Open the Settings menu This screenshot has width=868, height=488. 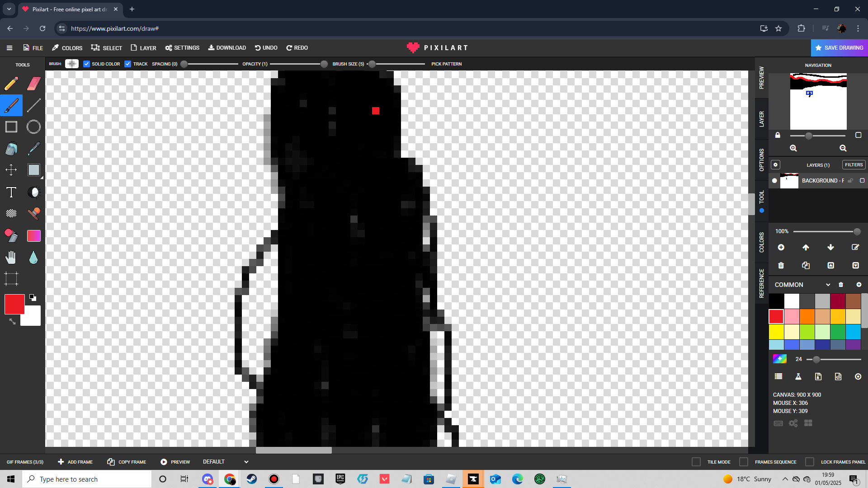pos(182,48)
